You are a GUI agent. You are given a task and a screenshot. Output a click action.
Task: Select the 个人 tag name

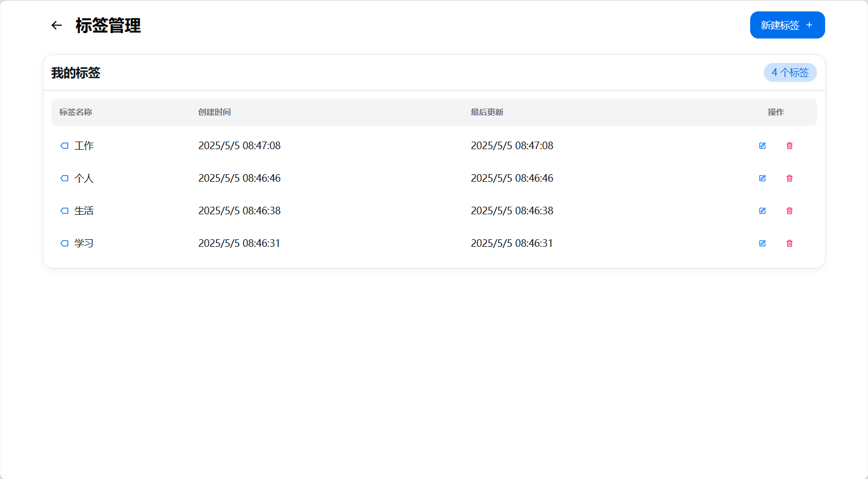pos(84,178)
